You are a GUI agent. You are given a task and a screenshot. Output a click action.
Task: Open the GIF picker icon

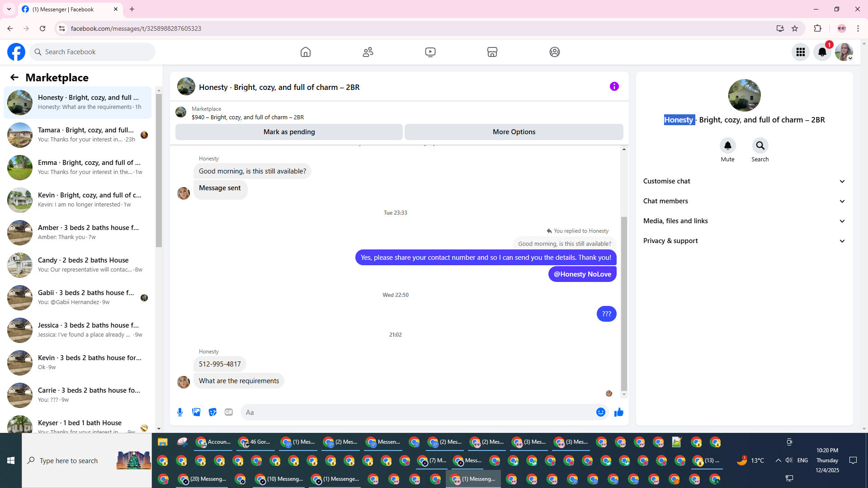(229, 412)
